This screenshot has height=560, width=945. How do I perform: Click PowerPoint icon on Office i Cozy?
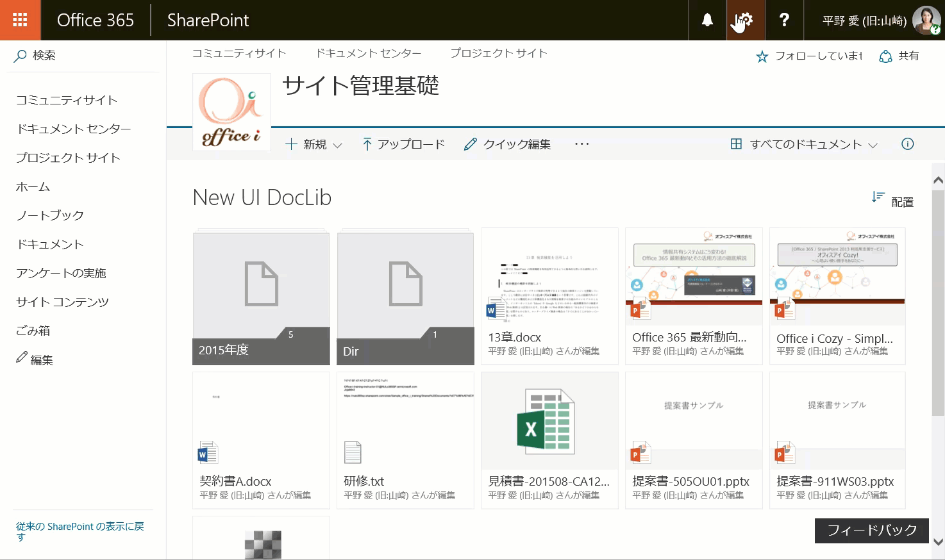coord(784,309)
